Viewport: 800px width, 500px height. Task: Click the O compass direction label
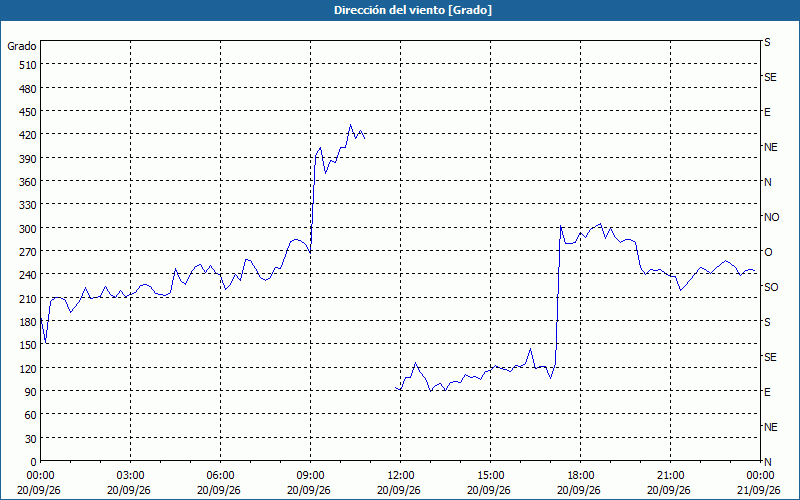pyautogui.click(x=768, y=252)
